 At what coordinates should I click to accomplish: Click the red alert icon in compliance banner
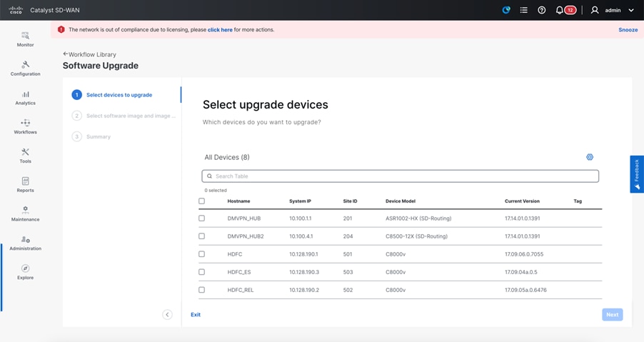coord(61,29)
